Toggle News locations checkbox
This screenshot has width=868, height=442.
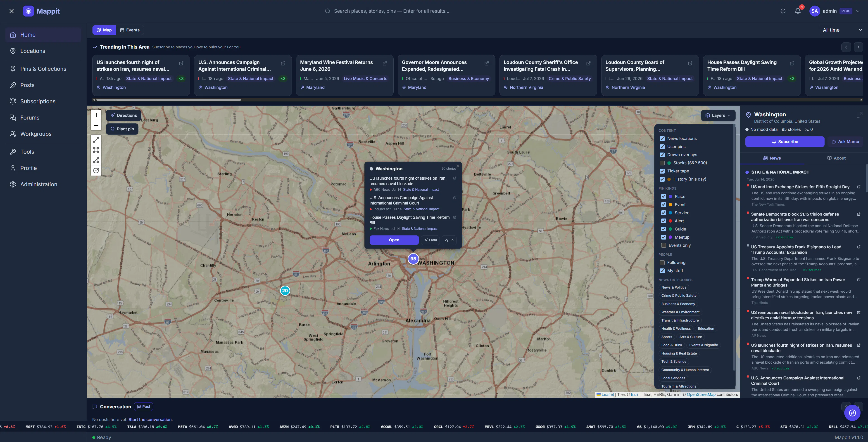(662, 139)
